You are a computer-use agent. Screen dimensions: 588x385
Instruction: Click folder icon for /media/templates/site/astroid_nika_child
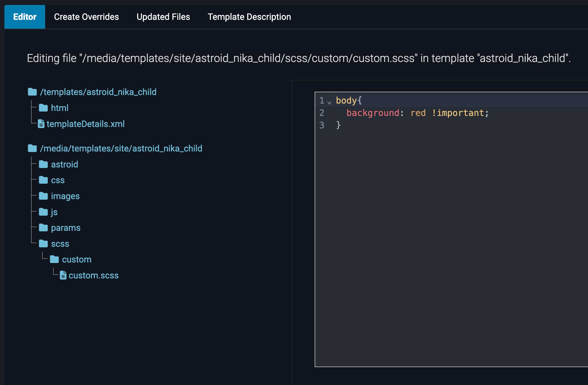click(32, 148)
